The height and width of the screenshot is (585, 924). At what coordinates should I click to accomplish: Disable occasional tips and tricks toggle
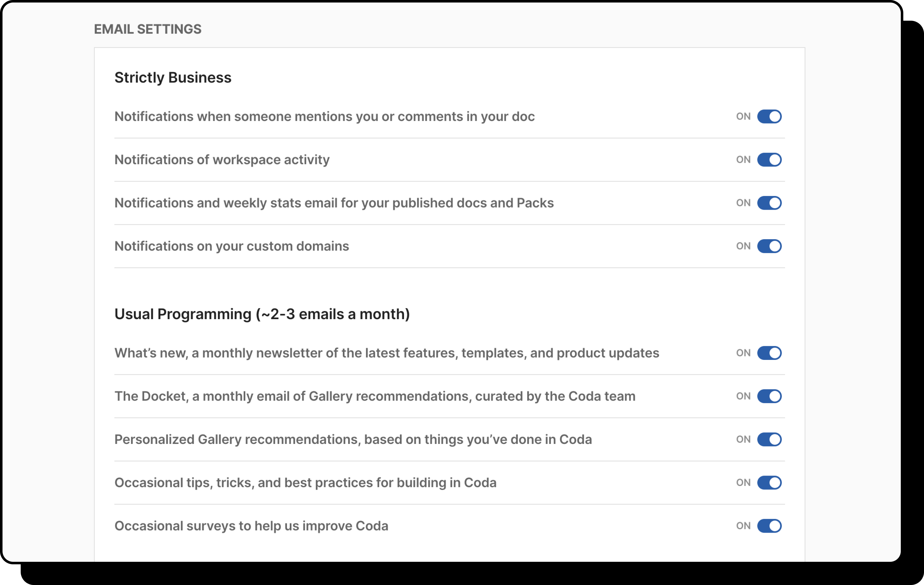tap(769, 482)
